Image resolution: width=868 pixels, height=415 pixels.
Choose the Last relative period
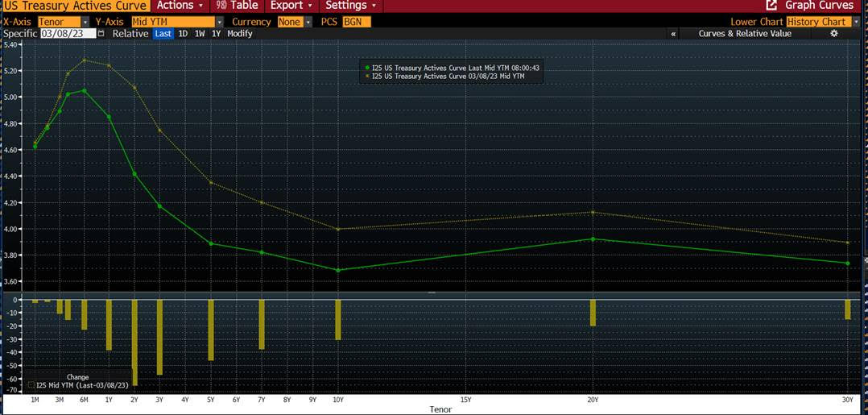(163, 33)
